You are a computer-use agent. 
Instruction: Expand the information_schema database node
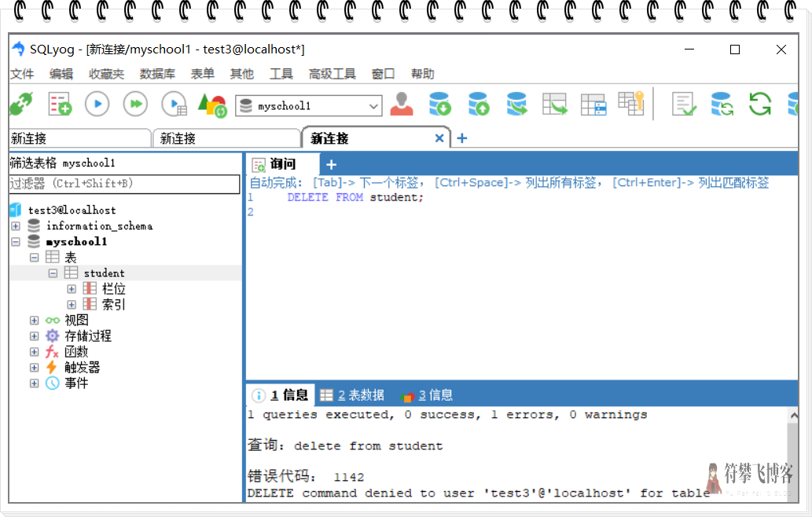(16, 226)
